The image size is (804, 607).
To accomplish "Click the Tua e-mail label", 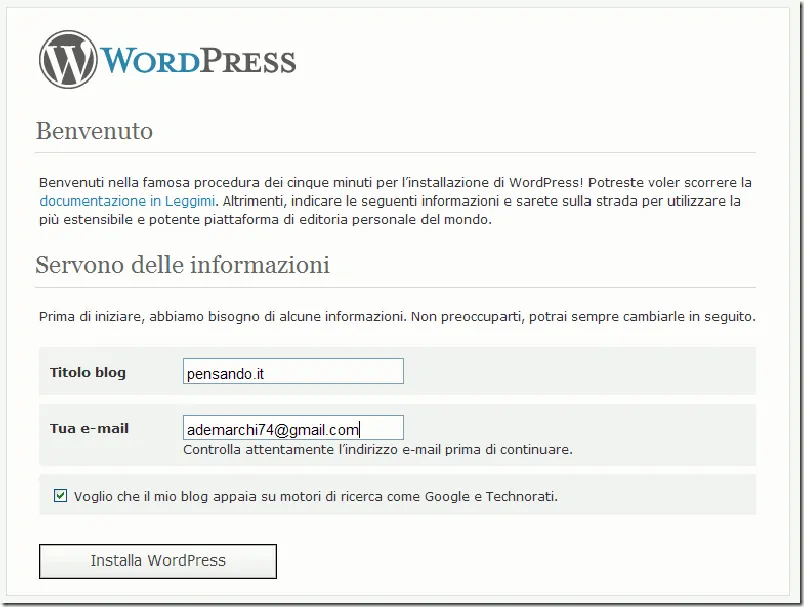I will coord(89,428).
